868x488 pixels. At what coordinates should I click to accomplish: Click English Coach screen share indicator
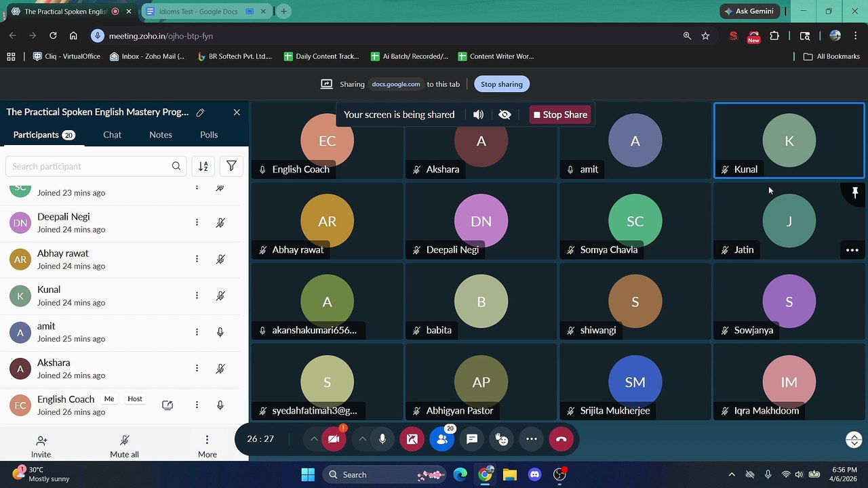click(x=167, y=405)
